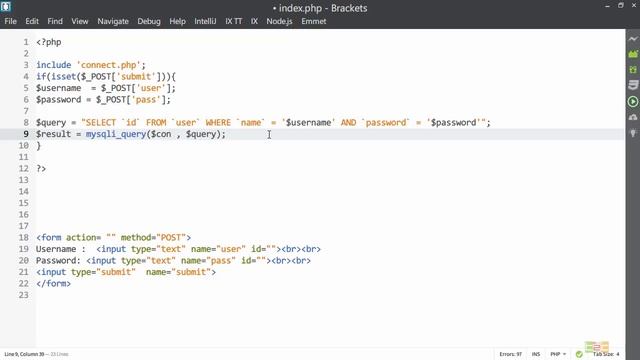Viewport: 640px width, 360px height.
Task: Click the CSS3 shield icon
Action: point(633,85)
